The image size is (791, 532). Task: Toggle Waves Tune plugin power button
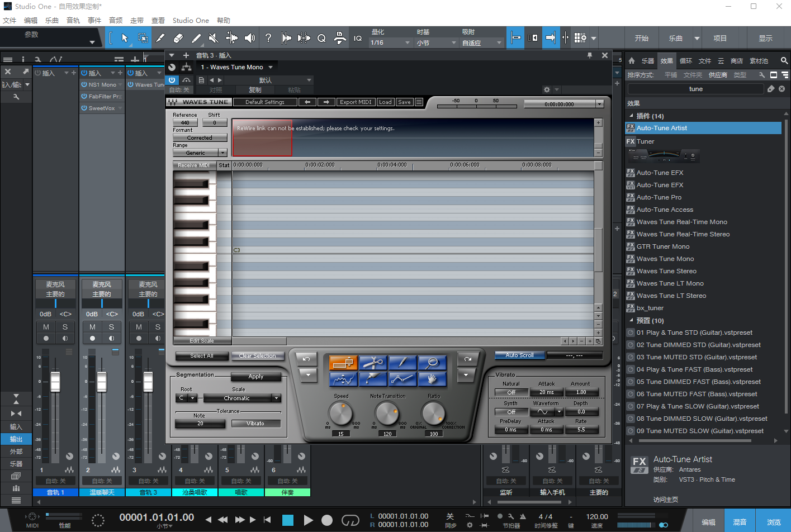172,80
